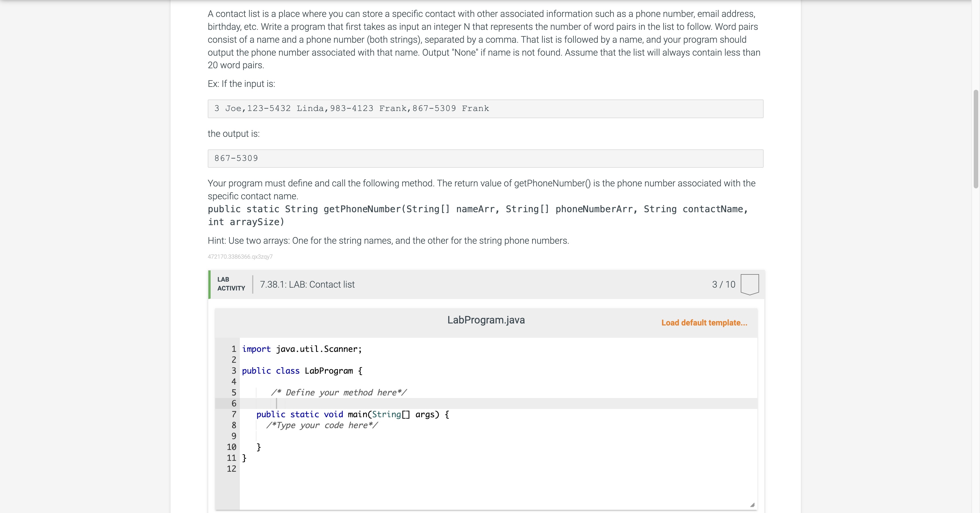Click the 'Ex: If the input is:' text
This screenshot has width=980, height=513.
tap(241, 84)
